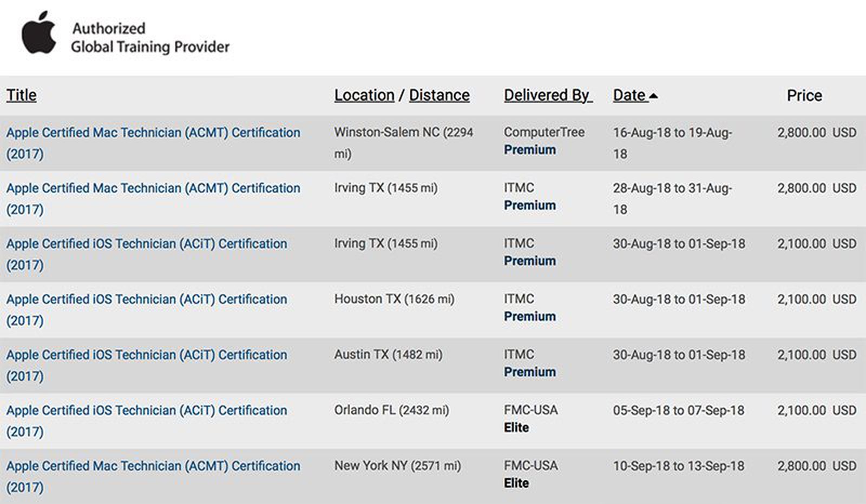This screenshot has width=866, height=504.
Task: Sort the table by Delivered By
Action: [547, 95]
